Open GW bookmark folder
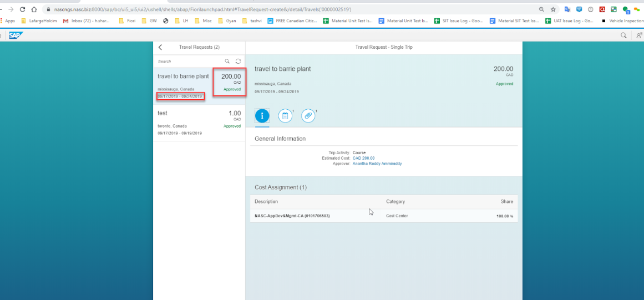The width and height of the screenshot is (644, 300). tap(150, 21)
